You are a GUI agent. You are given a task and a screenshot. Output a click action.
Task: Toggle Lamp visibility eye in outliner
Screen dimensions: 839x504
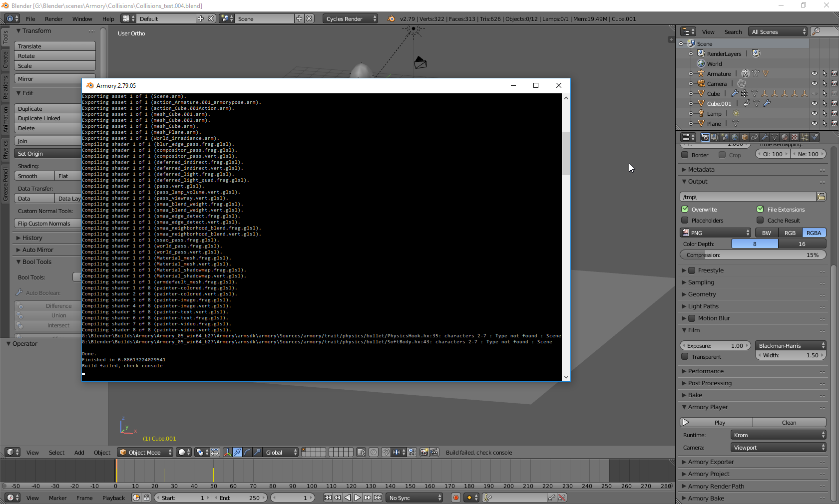click(x=815, y=113)
